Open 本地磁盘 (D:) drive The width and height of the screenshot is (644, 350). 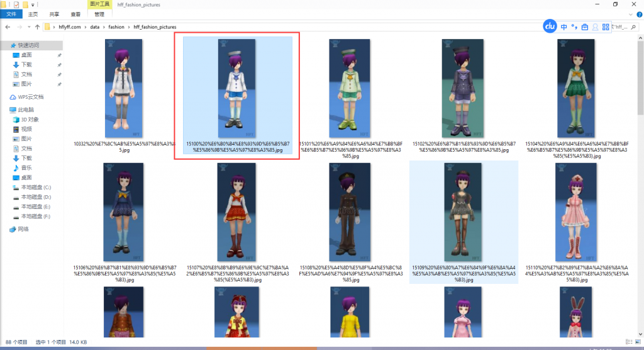pos(36,197)
